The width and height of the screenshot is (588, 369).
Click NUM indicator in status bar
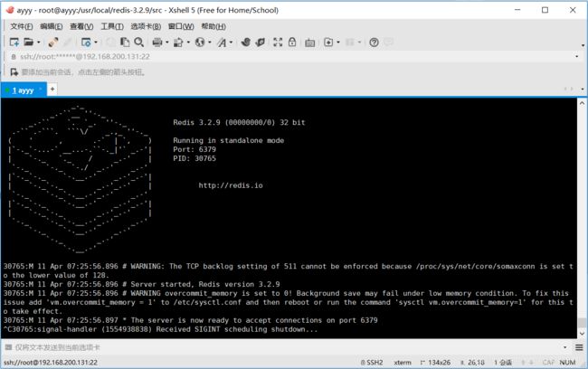[567, 363]
